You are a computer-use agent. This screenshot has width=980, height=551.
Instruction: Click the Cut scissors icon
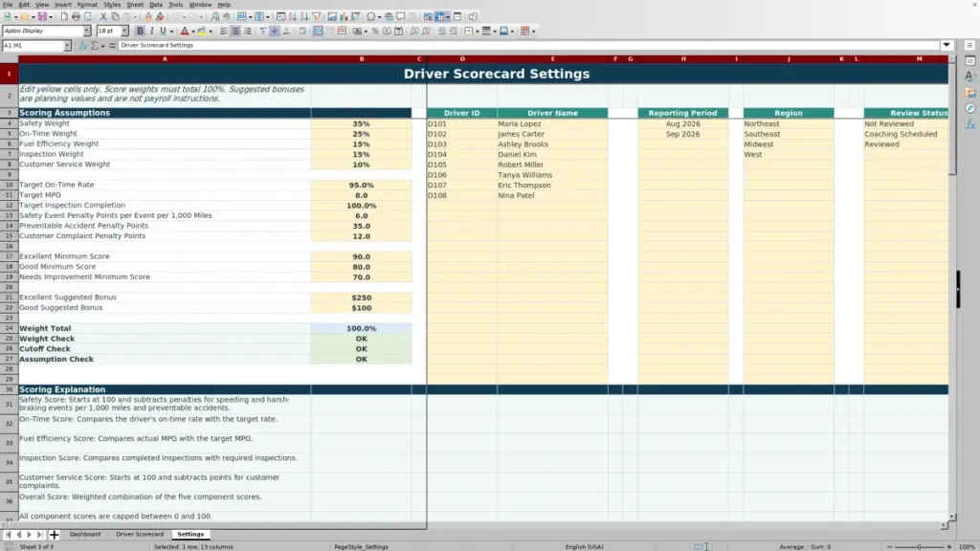[103, 16]
